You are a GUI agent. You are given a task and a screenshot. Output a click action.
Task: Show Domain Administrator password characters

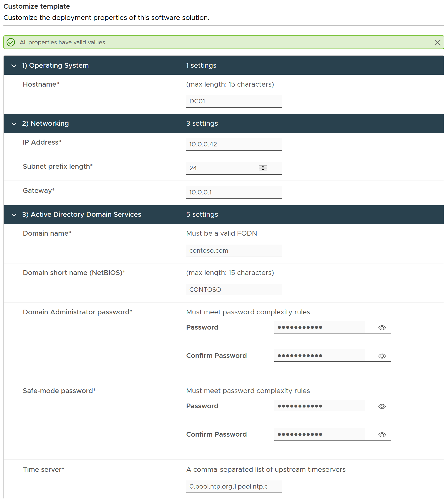pyautogui.click(x=382, y=328)
